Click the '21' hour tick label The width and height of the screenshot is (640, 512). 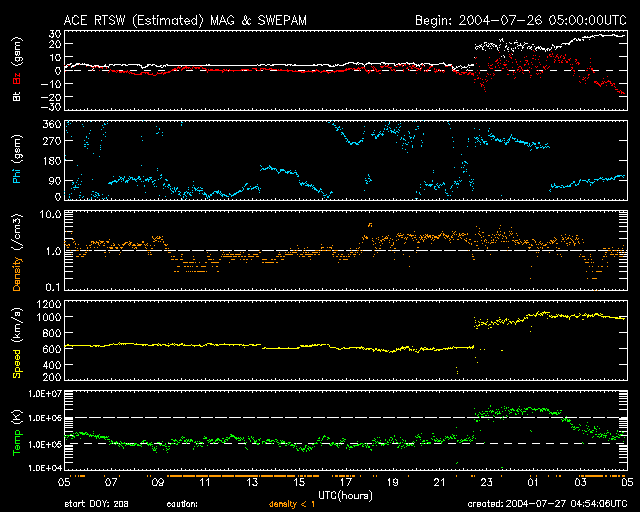[x=440, y=483]
